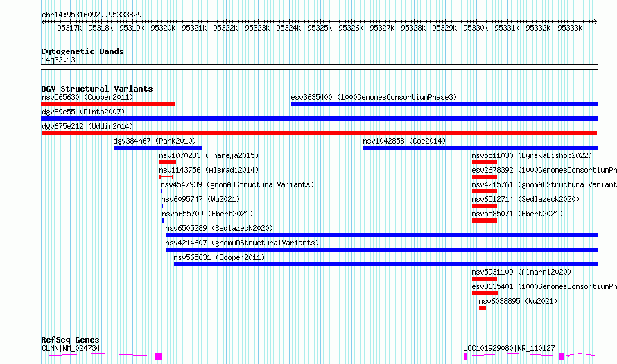
Task: Click the nsv1070233 (Thareja2015) label
Action: (x=209, y=155)
